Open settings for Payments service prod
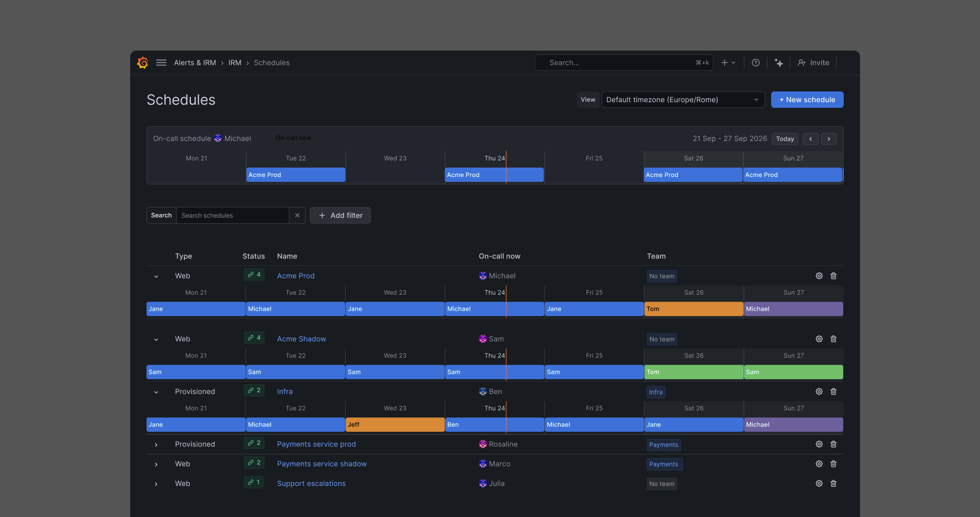The image size is (980, 517). 819,444
